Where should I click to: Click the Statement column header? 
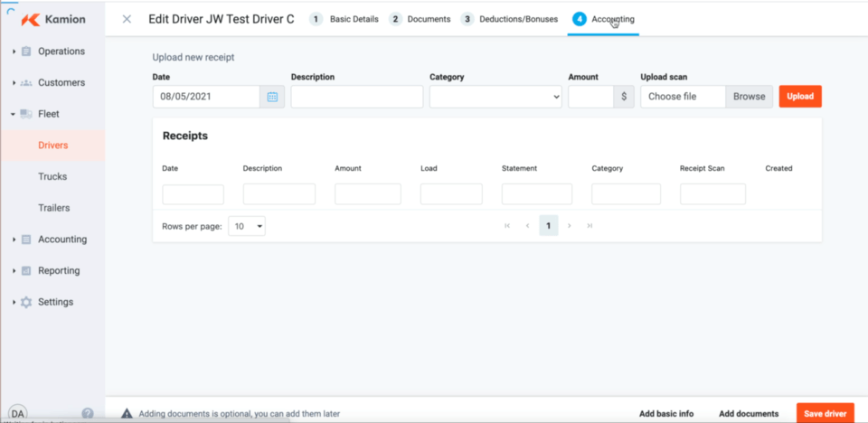[x=519, y=168]
